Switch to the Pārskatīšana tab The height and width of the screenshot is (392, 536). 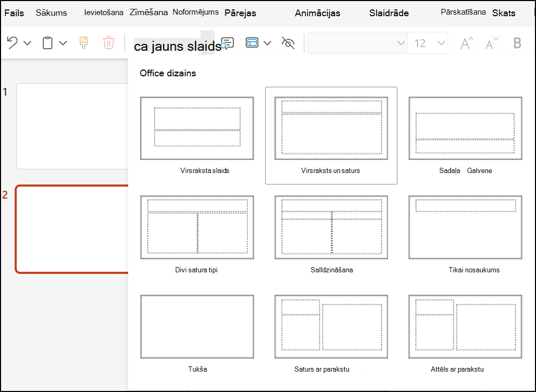[x=463, y=13]
